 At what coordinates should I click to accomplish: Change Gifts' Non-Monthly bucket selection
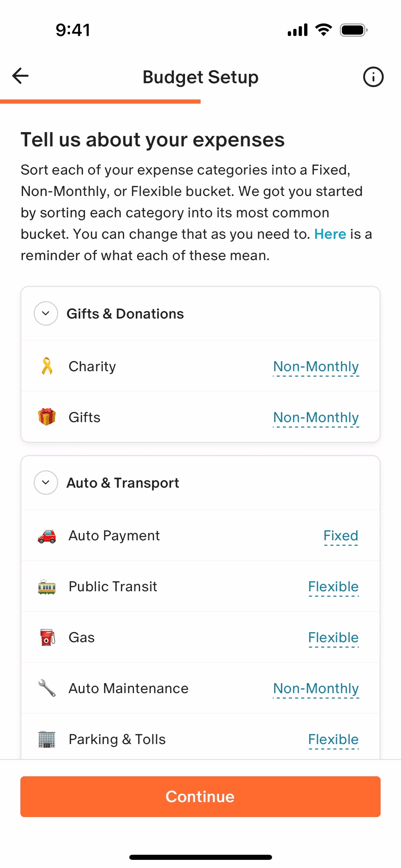[316, 418]
